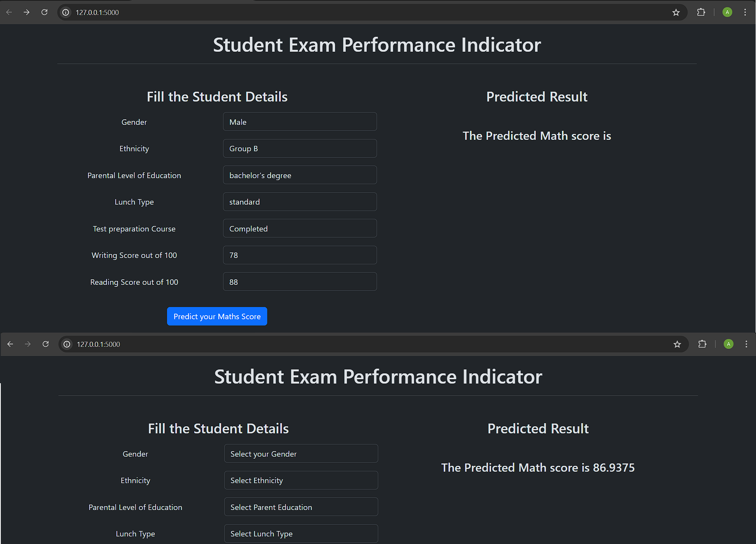
Task: Go back using the bottom browser's back arrow
Action: point(10,344)
